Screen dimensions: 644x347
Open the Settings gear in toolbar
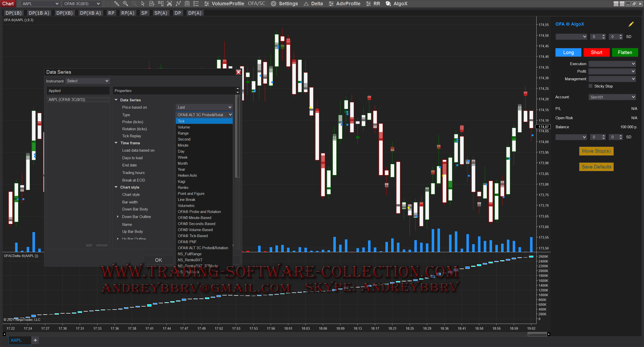coord(273,4)
